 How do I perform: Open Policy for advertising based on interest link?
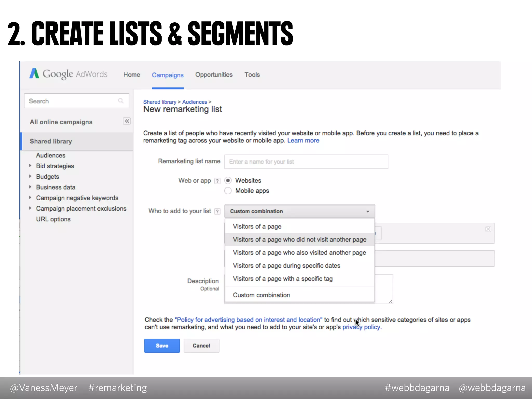[x=248, y=320]
